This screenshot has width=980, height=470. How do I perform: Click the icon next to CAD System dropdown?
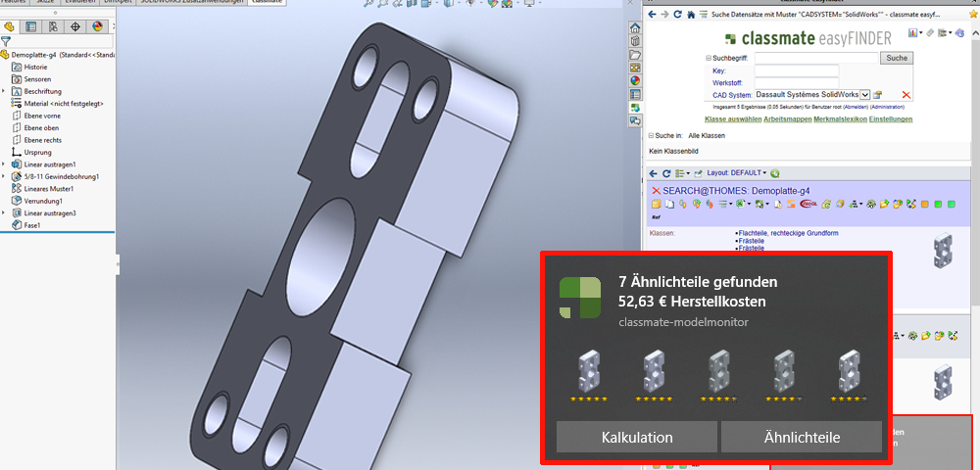(877, 95)
